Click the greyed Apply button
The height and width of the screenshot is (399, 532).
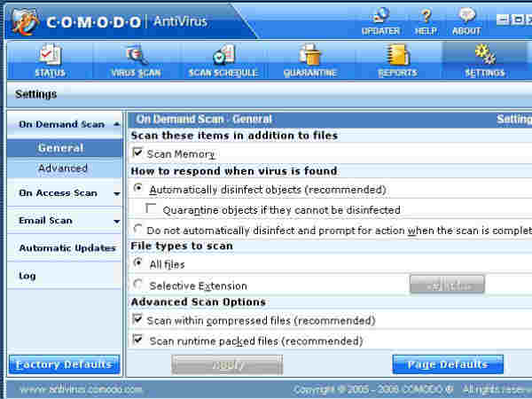click(227, 364)
